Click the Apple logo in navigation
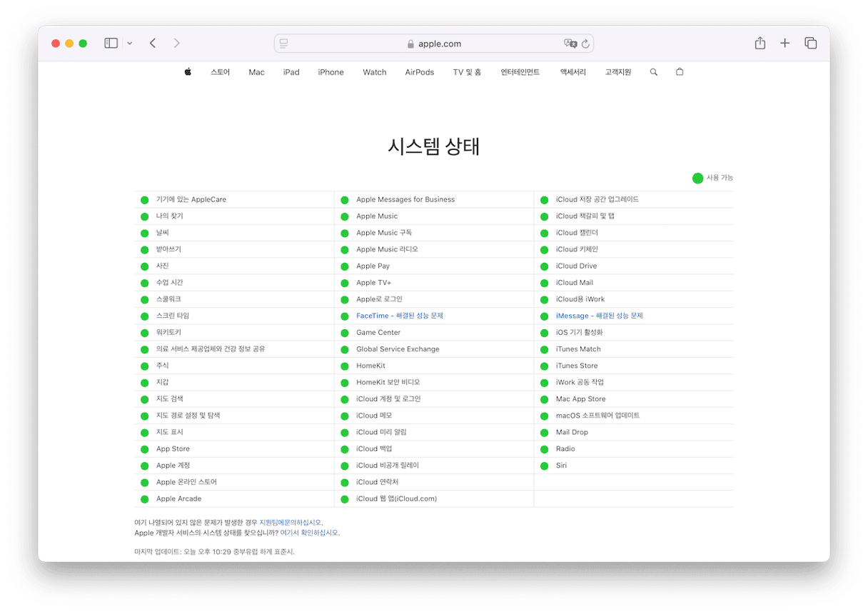The width and height of the screenshot is (868, 612). click(x=188, y=71)
